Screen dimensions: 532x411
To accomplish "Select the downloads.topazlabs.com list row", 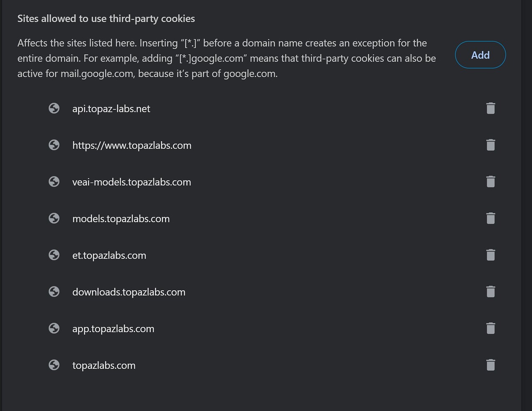I will 129,292.
